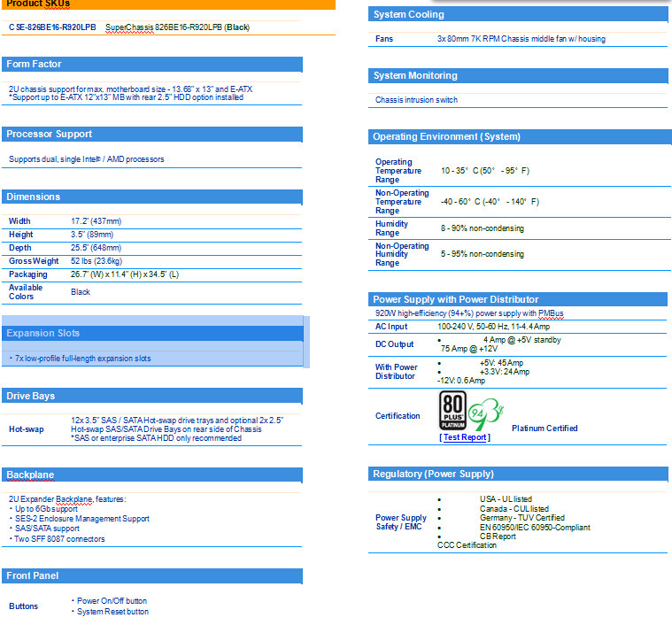Click '7x low-profile full-length expansion slots'
The image size is (672, 633).
(82, 359)
